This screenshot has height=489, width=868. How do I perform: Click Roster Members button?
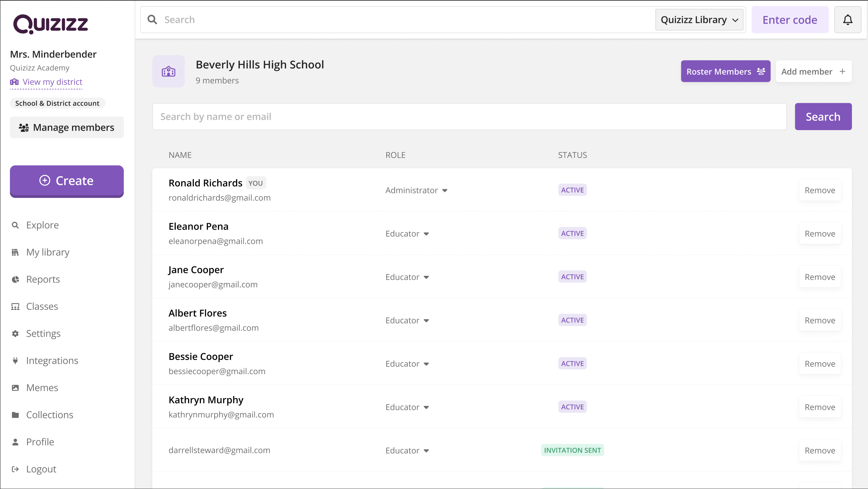point(726,72)
